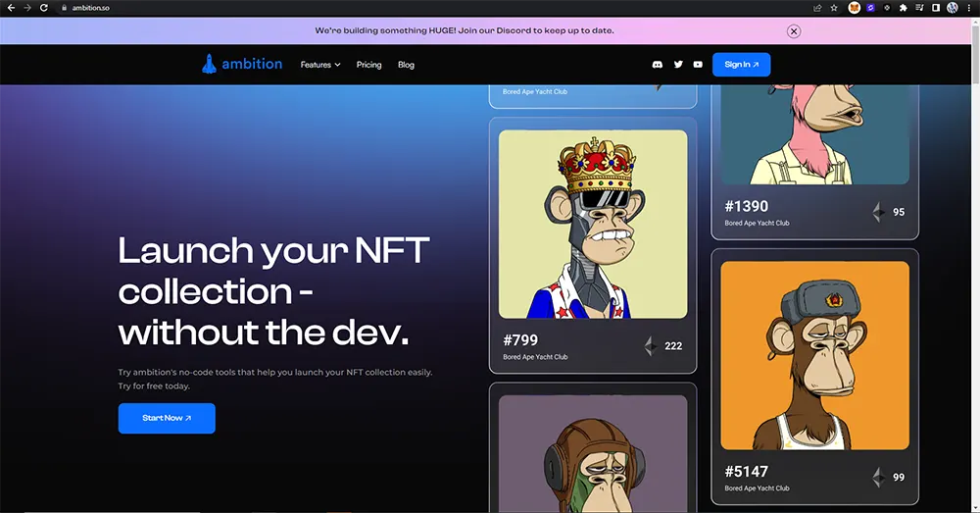Click the #5147 token number text

point(746,471)
